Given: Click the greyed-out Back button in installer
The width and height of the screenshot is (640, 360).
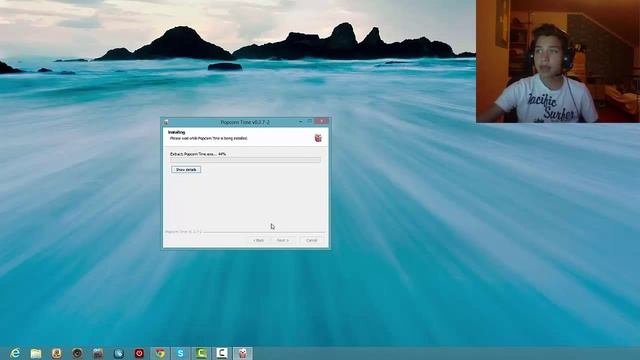Looking at the screenshot, I should pos(258,240).
